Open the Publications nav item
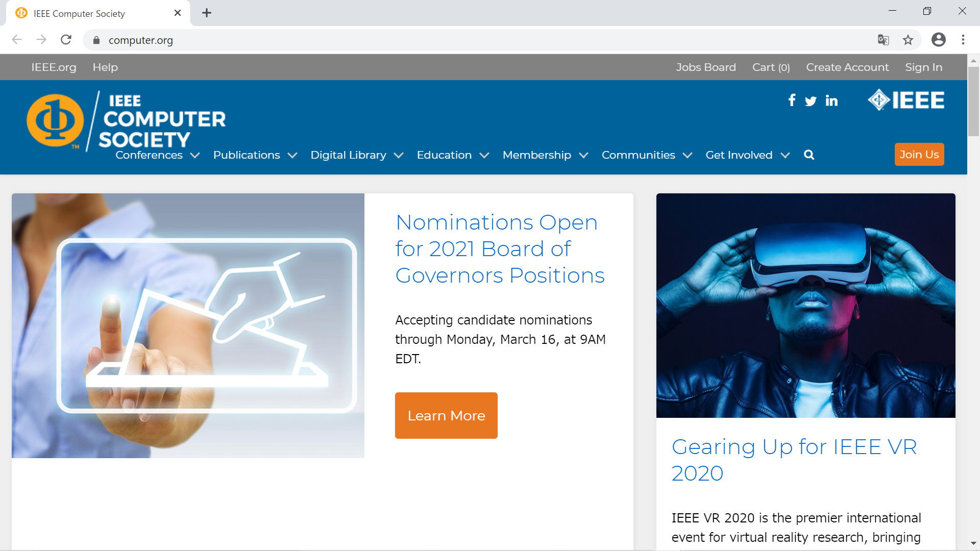980x551 pixels. [247, 155]
